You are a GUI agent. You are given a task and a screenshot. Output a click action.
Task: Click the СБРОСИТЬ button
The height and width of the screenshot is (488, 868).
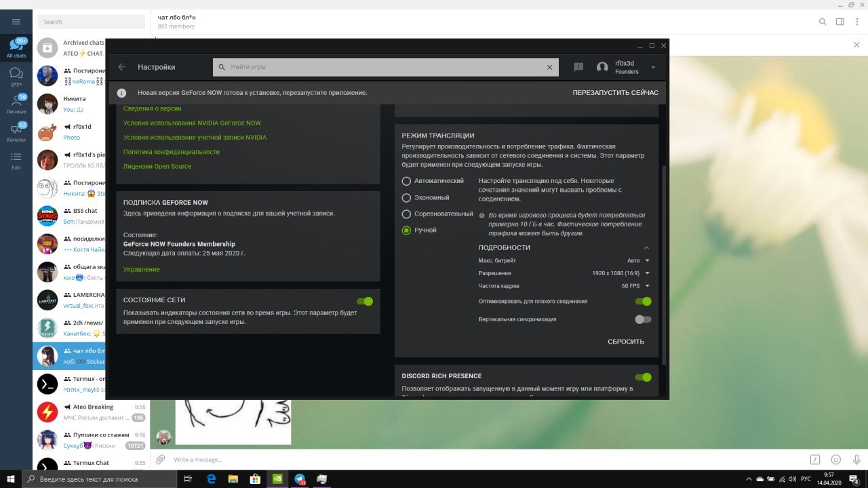tap(626, 342)
